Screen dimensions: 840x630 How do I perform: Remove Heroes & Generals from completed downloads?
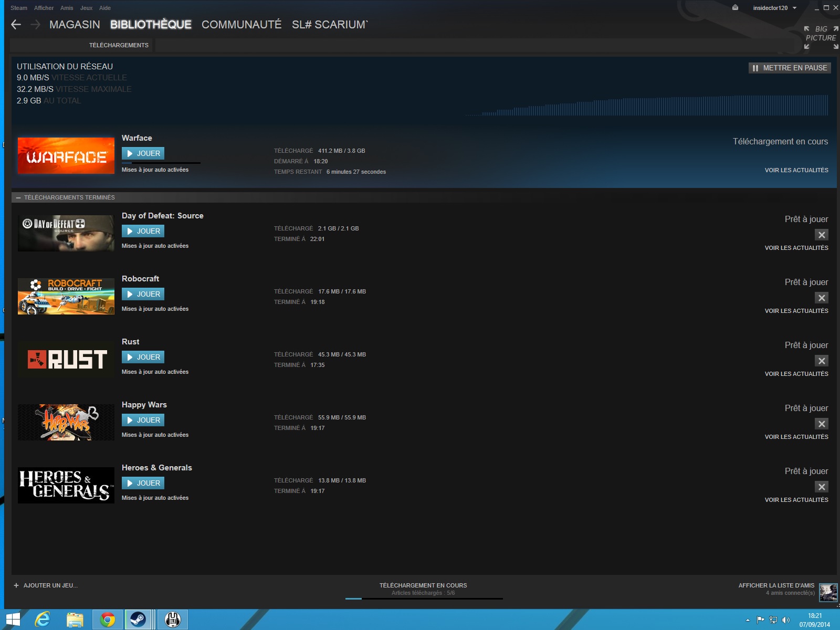click(822, 487)
